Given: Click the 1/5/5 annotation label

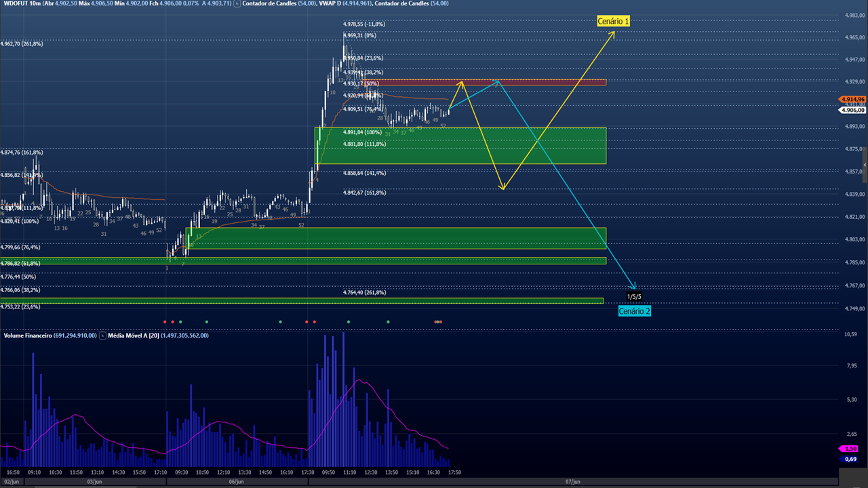Looking at the screenshot, I should click(x=634, y=297).
